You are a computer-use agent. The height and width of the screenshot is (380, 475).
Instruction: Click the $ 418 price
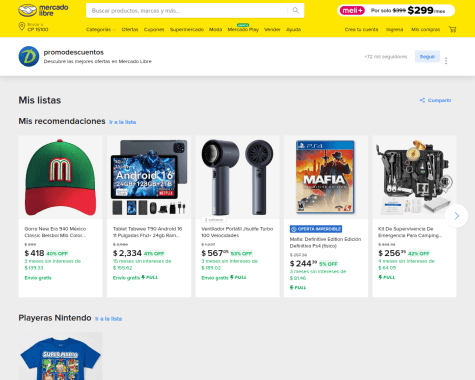[34, 253]
